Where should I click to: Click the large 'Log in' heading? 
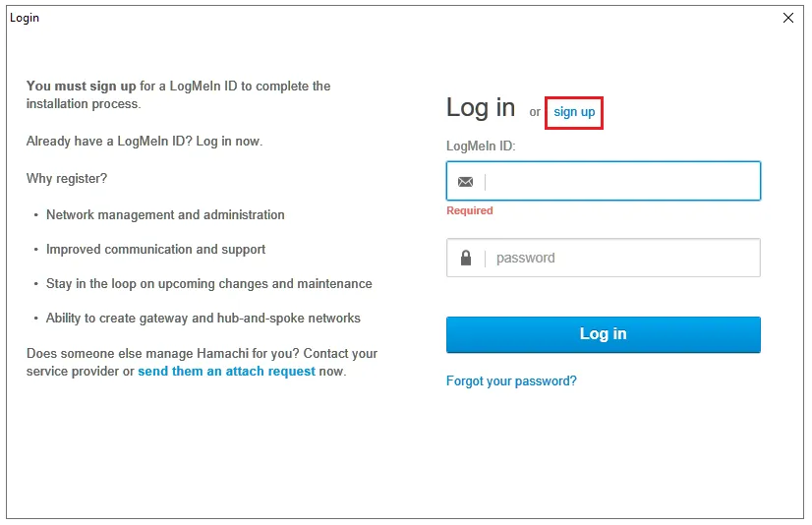click(481, 107)
